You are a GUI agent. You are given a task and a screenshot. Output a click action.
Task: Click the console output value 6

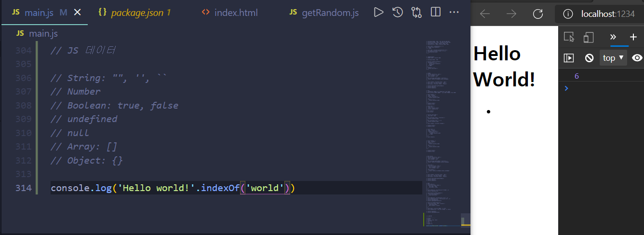(577, 76)
